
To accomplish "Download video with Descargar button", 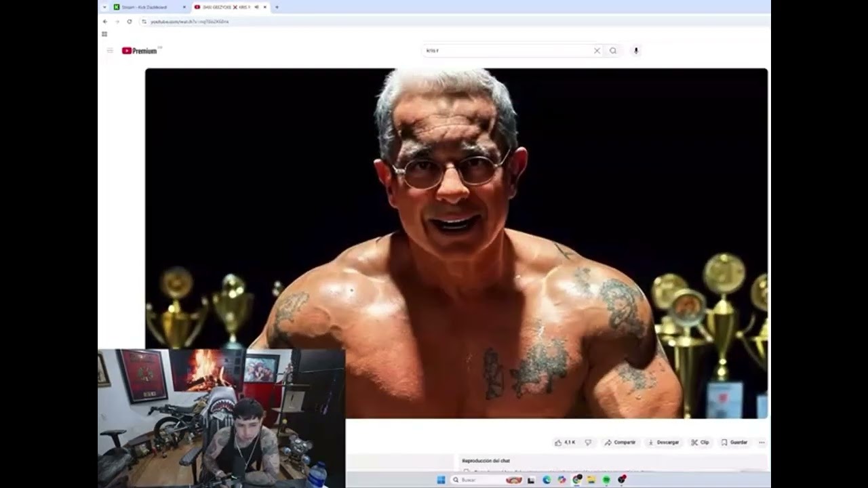I will [x=664, y=443].
